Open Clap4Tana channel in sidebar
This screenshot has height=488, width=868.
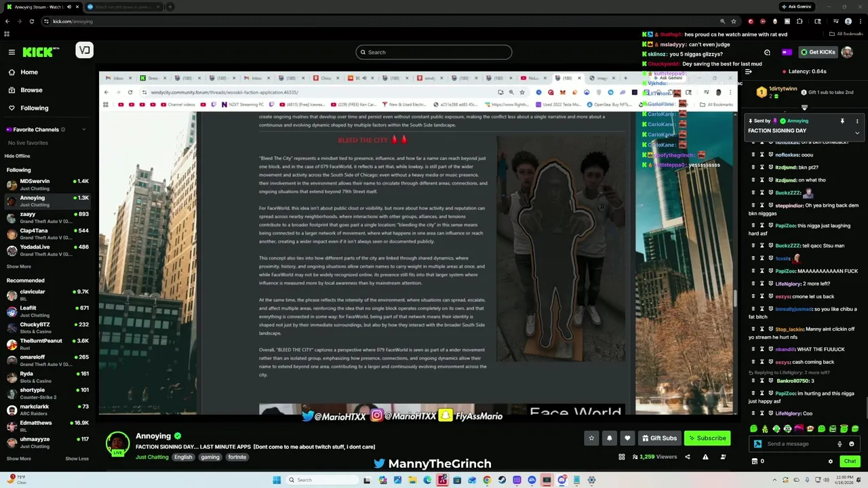click(x=47, y=234)
